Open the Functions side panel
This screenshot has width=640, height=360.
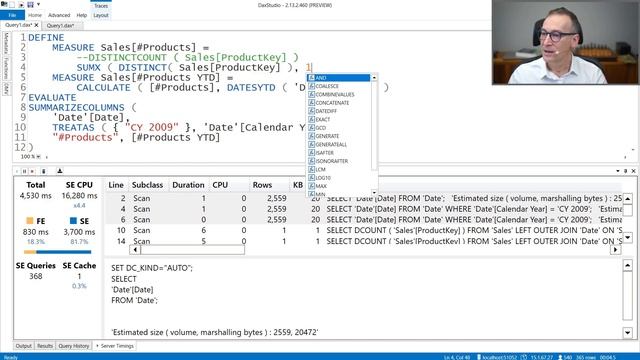[6, 68]
